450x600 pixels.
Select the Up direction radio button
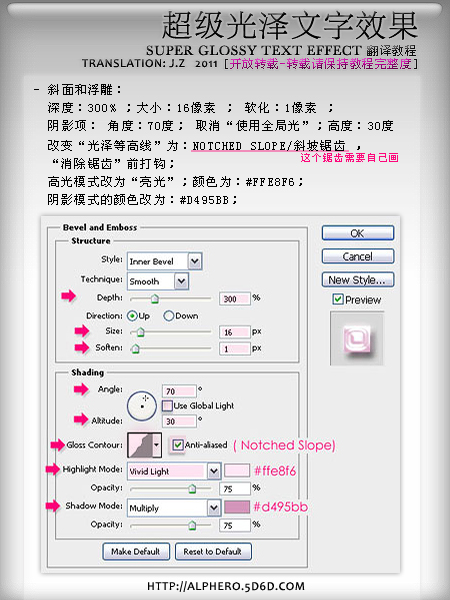click(x=132, y=316)
